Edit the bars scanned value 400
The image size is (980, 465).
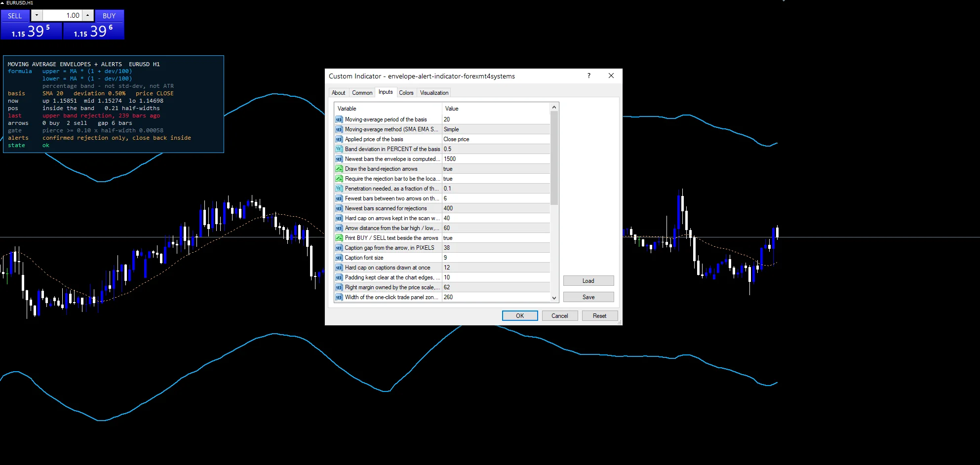point(496,208)
